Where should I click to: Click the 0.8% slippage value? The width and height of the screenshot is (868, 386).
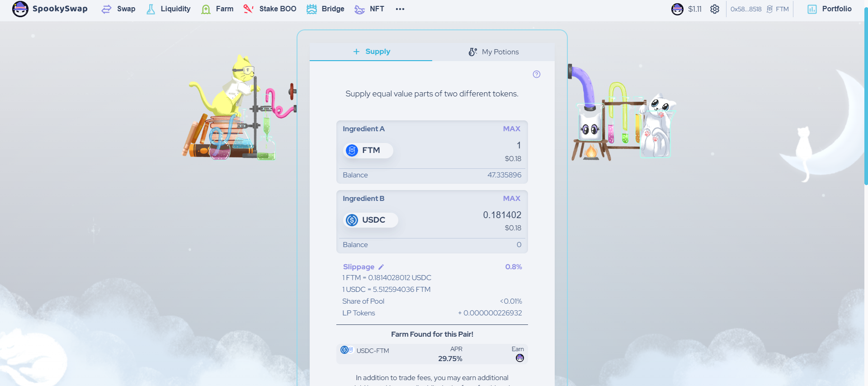[x=514, y=267]
